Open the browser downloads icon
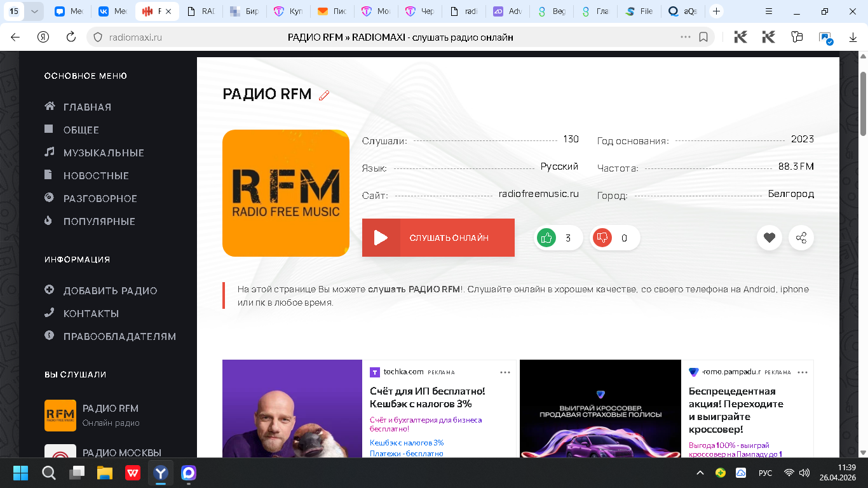 [853, 37]
